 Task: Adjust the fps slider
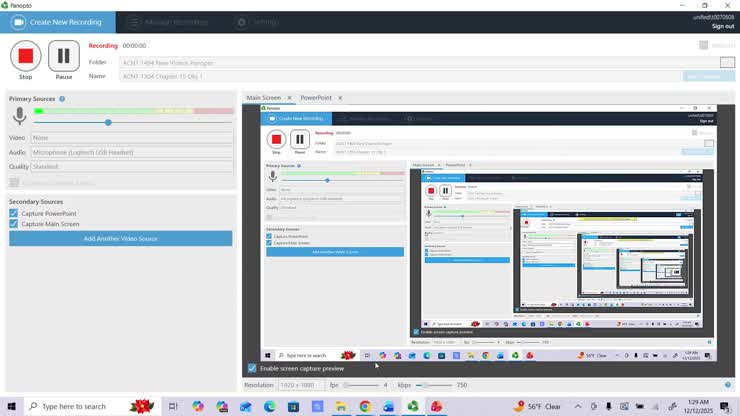(x=362, y=385)
